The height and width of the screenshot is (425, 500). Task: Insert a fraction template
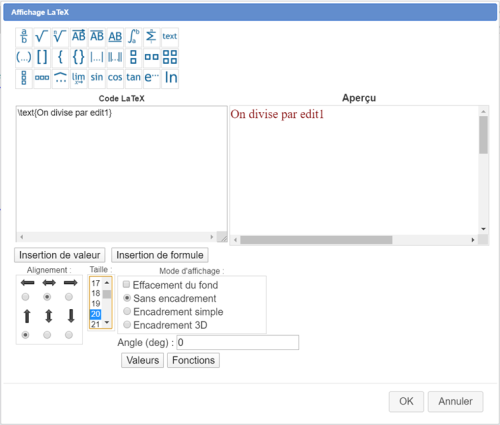pyautogui.click(x=24, y=37)
